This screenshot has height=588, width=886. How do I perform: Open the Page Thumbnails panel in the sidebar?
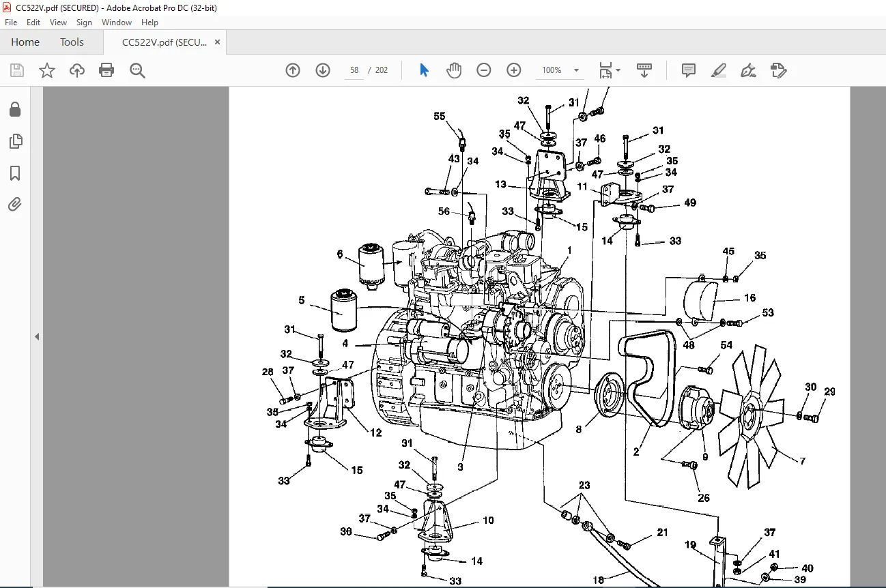pyautogui.click(x=15, y=141)
